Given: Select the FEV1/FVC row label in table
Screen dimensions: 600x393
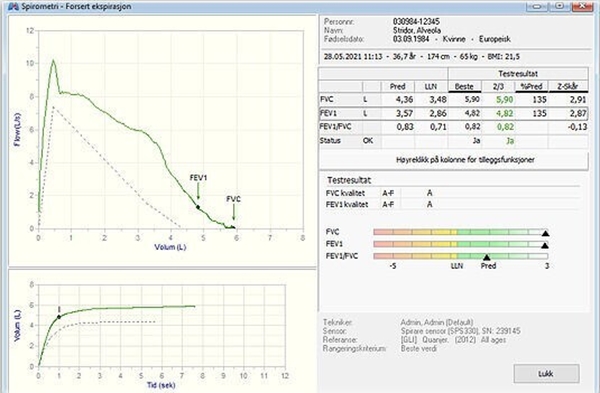Looking at the screenshot, I should [334, 127].
